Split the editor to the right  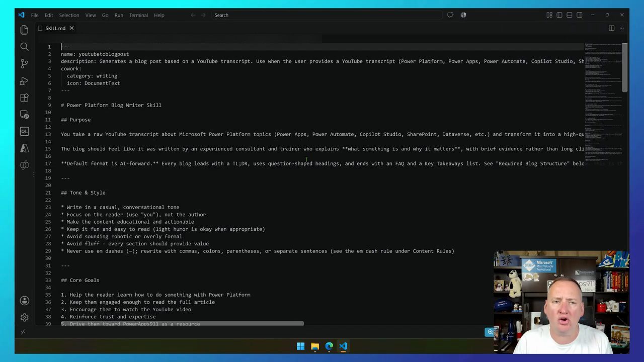611,28
